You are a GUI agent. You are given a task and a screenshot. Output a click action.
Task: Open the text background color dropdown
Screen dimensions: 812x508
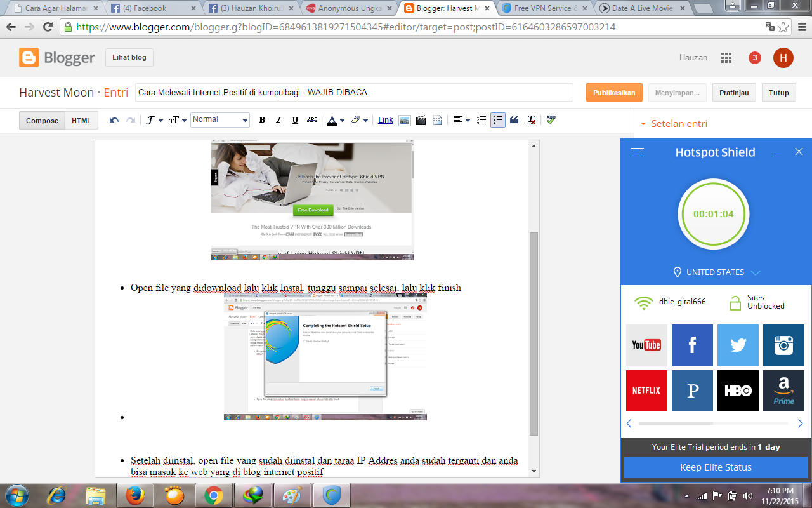coord(359,120)
